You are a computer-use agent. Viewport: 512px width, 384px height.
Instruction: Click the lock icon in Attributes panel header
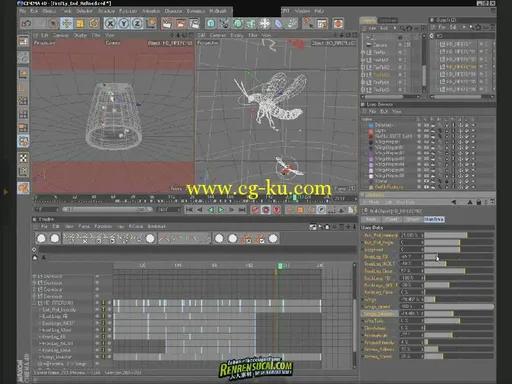[479, 202]
